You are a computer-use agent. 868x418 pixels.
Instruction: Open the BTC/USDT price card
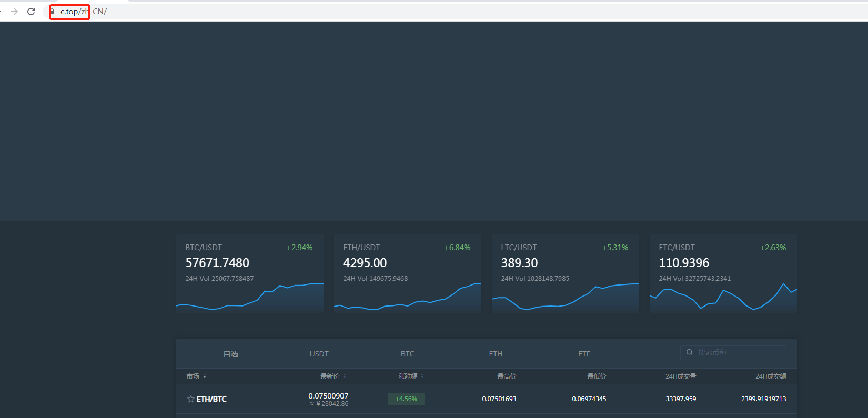click(x=250, y=273)
